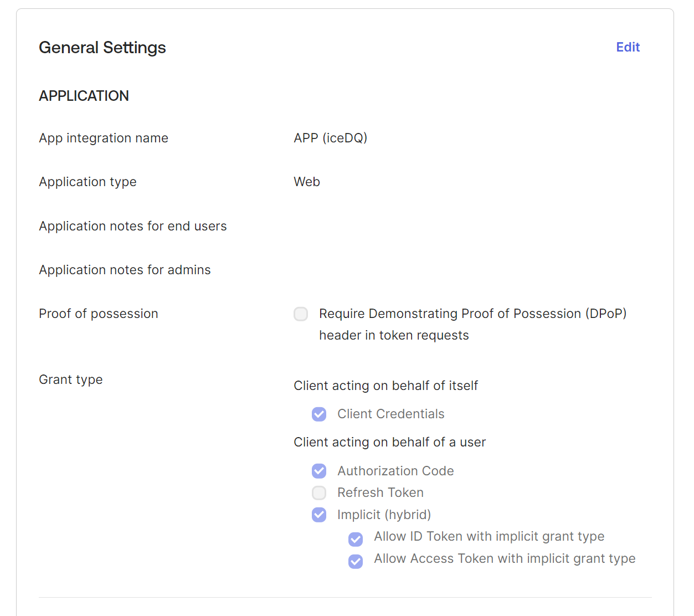The width and height of the screenshot is (694, 616).
Task: Click the Web application type value
Action: click(x=307, y=182)
